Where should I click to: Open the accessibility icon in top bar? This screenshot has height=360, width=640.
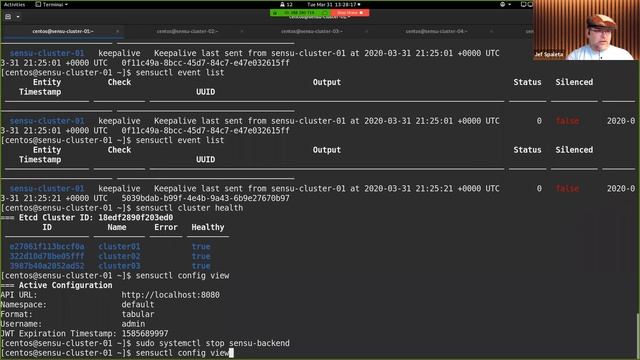pos(502,4)
